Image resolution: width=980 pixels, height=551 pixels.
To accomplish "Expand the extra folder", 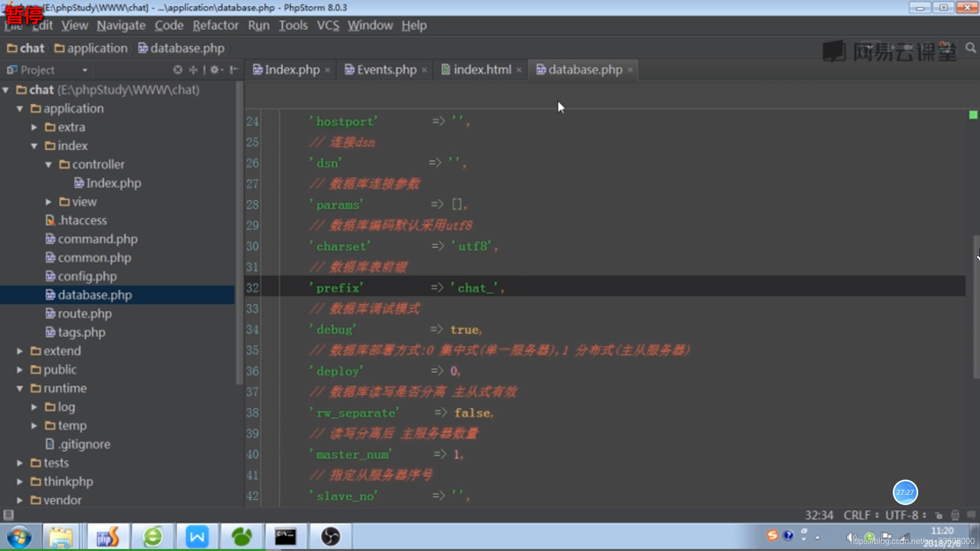I will pyautogui.click(x=34, y=128).
